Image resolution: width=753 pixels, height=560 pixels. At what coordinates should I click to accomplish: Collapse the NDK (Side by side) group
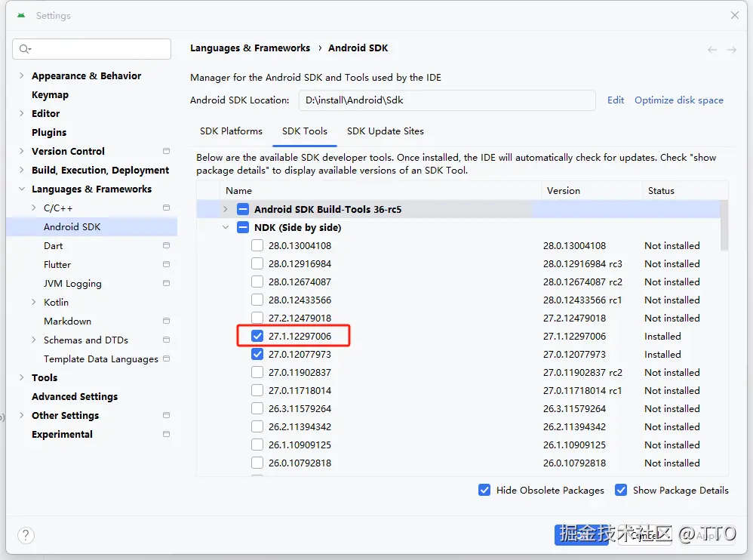click(226, 227)
